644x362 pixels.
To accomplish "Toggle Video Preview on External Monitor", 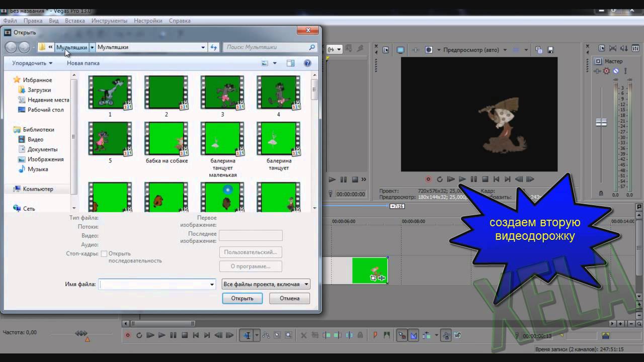I will click(400, 50).
